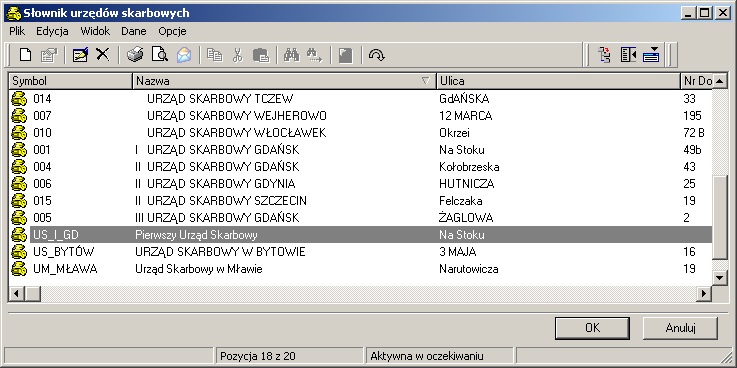
Task: Click the vertical scrollbar down arrow
Action: tap(720, 277)
